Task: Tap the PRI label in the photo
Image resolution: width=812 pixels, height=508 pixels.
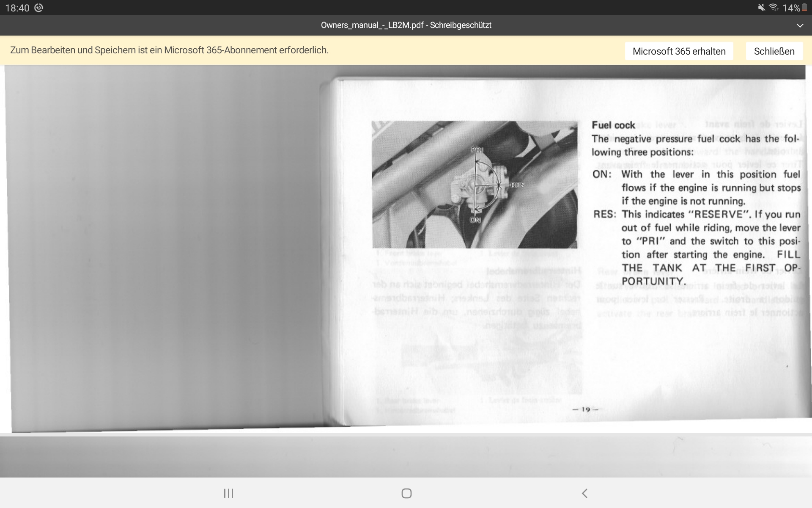Action: coord(477,150)
